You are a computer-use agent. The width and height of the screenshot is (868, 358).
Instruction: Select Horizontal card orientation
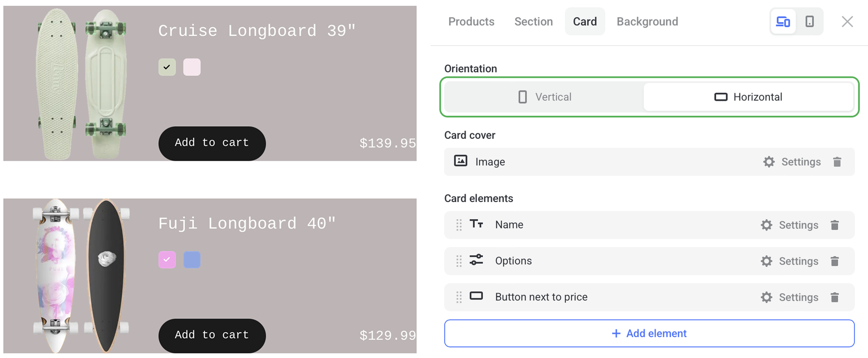pyautogui.click(x=748, y=97)
